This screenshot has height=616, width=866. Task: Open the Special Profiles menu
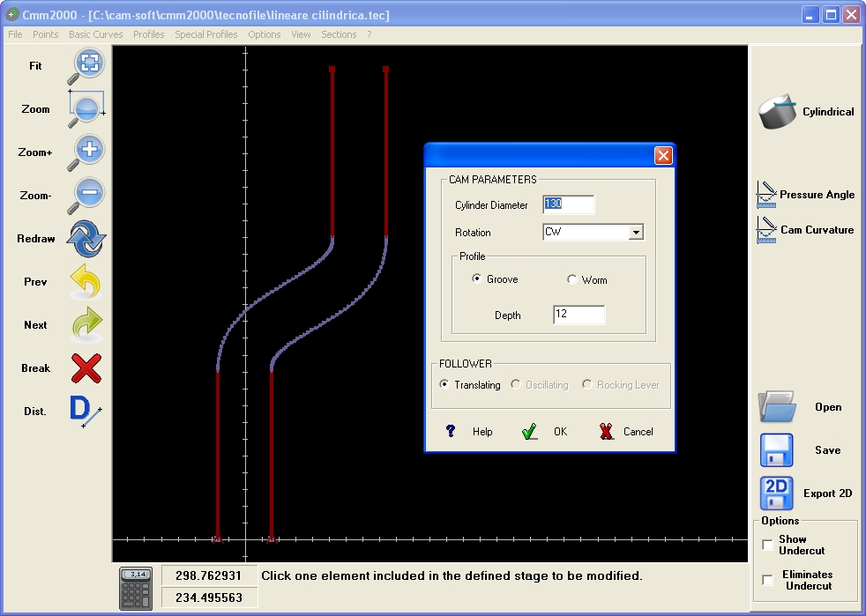(206, 34)
